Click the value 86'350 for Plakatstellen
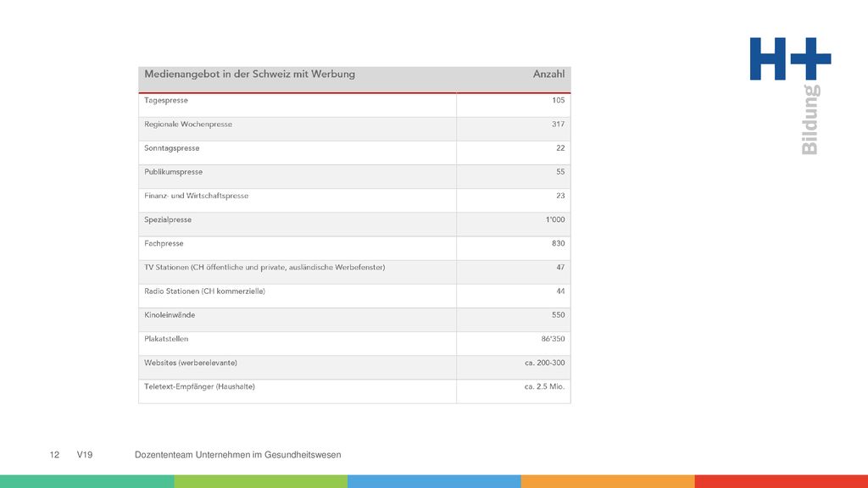This screenshot has width=868, height=488. pos(553,338)
